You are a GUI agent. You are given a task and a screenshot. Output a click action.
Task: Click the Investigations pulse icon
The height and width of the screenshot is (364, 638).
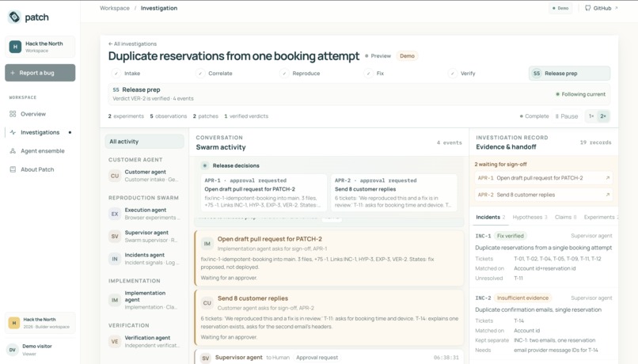point(13,132)
